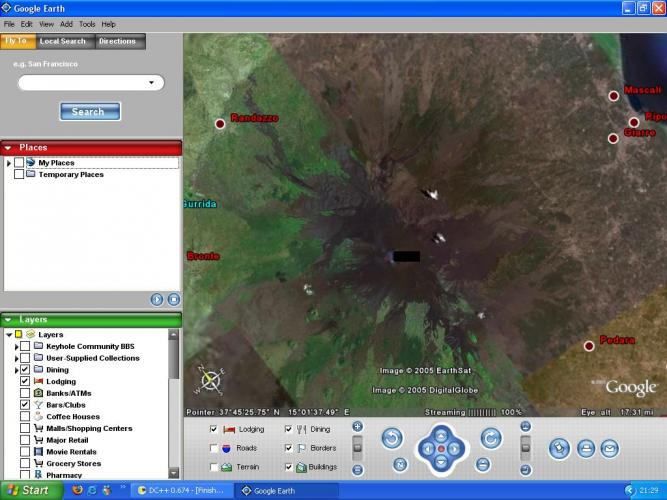Click the print button in navigation panel

click(586, 448)
